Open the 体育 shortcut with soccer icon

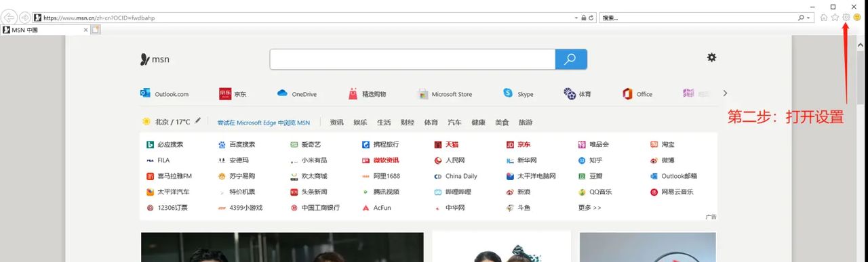coord(577,94)
